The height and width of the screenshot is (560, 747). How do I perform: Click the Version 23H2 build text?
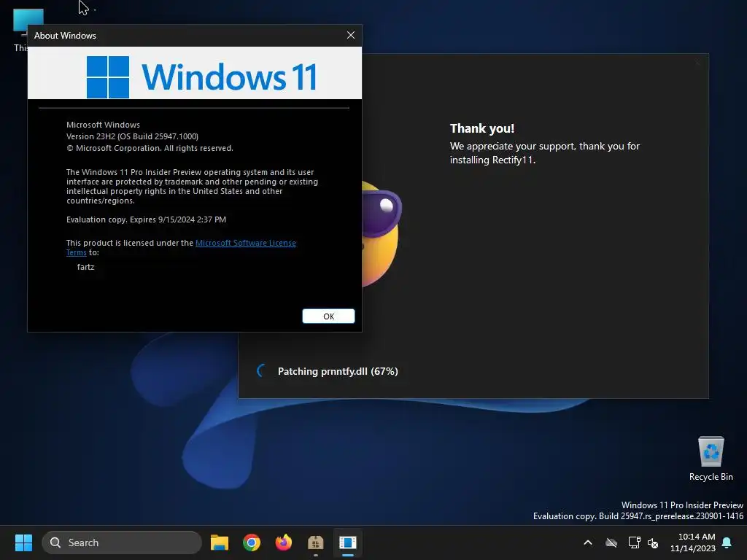(133, 136)
